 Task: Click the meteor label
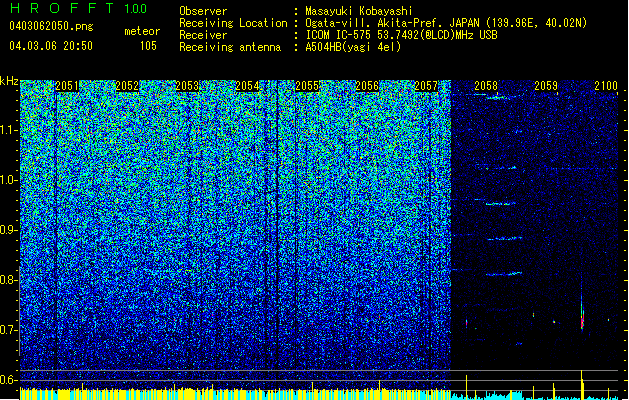pyautogui.click(x=142, y=31)
